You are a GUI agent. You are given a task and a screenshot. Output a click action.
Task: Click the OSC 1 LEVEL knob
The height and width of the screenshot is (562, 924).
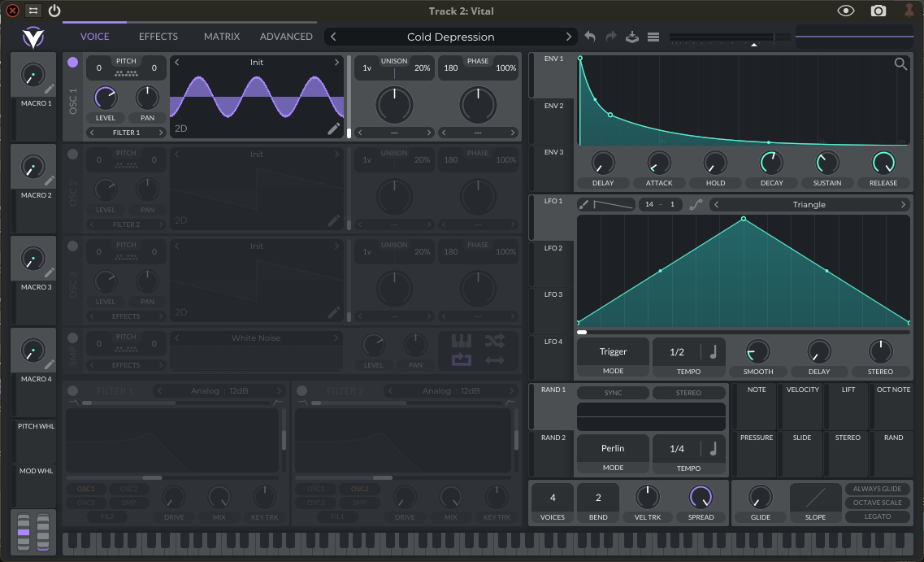[x=106, y=98]
